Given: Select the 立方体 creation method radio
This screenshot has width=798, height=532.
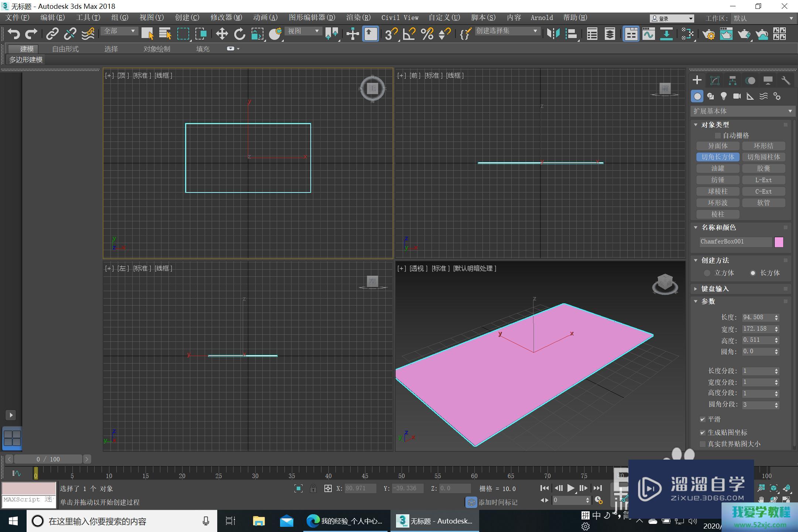Looking at the screenshot, I should click(707, 273).
